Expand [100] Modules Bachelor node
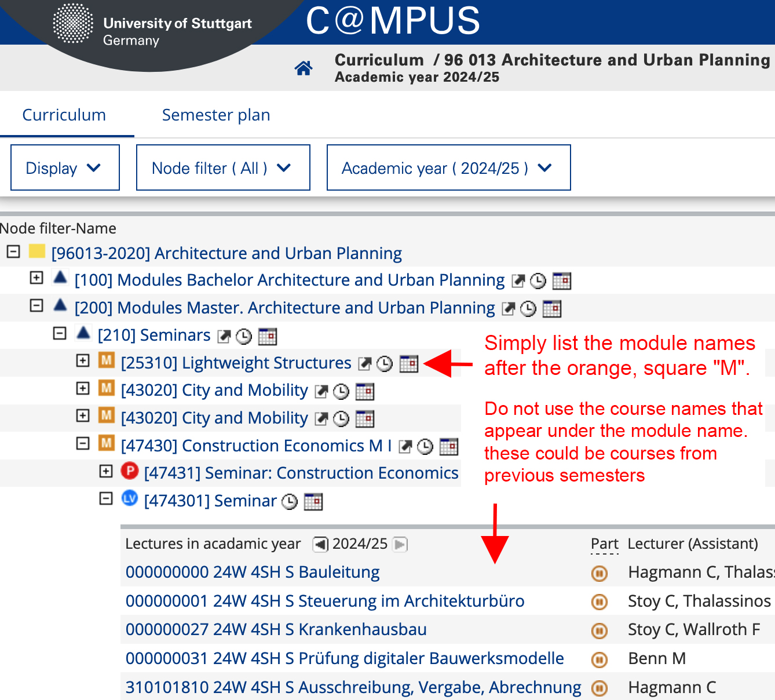Viewport: 775px width, 700px height. [x=36, y=278]
